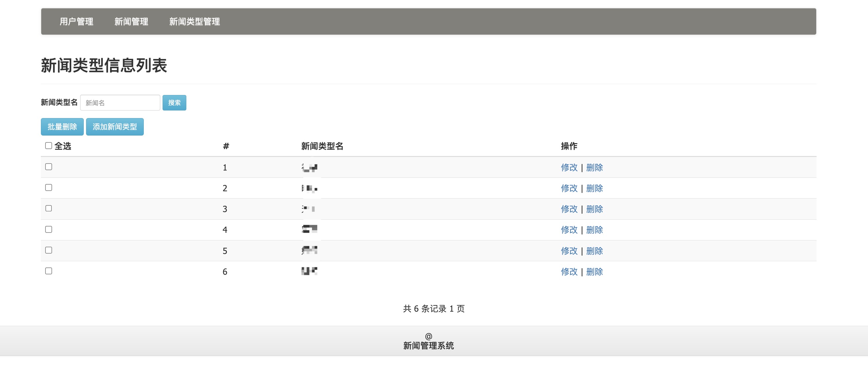Check the checkbox for row 6

pos(48,271)
